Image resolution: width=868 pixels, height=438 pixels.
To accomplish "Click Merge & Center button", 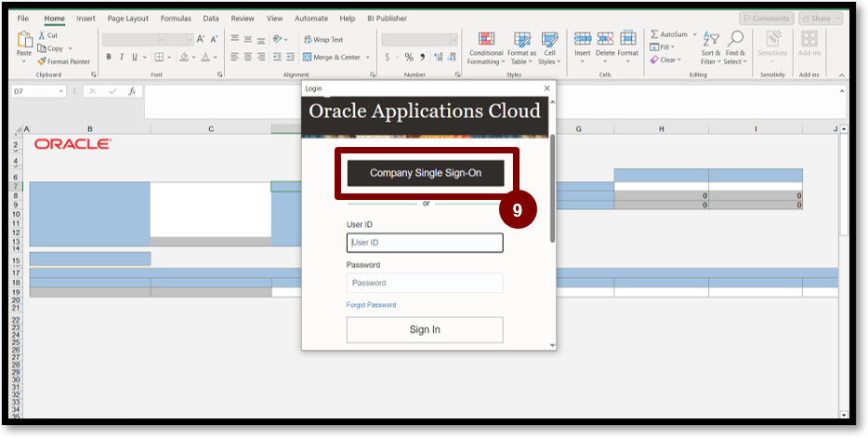I will pos(332,57).
